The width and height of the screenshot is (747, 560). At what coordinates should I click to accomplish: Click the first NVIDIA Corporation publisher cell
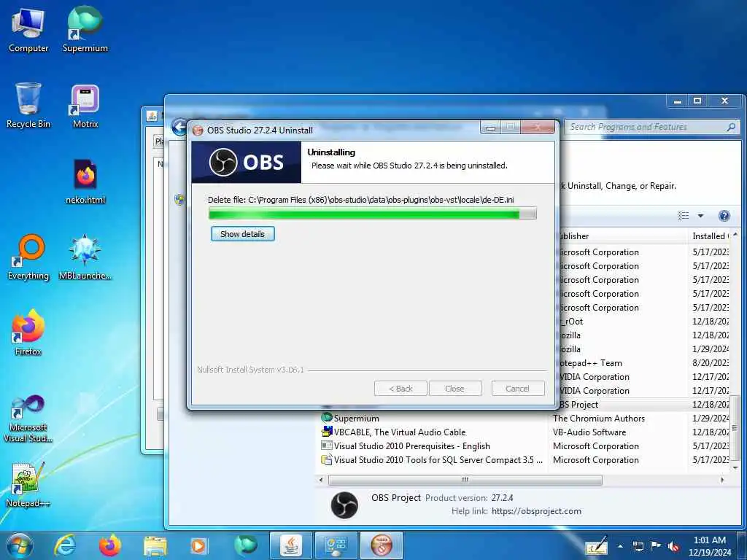(x=594, y=377)
